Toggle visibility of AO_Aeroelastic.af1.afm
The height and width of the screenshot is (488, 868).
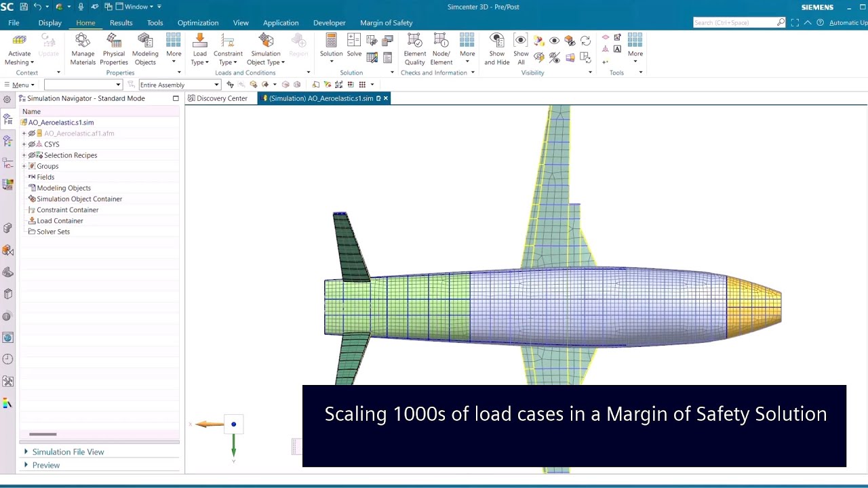[31, 134]
